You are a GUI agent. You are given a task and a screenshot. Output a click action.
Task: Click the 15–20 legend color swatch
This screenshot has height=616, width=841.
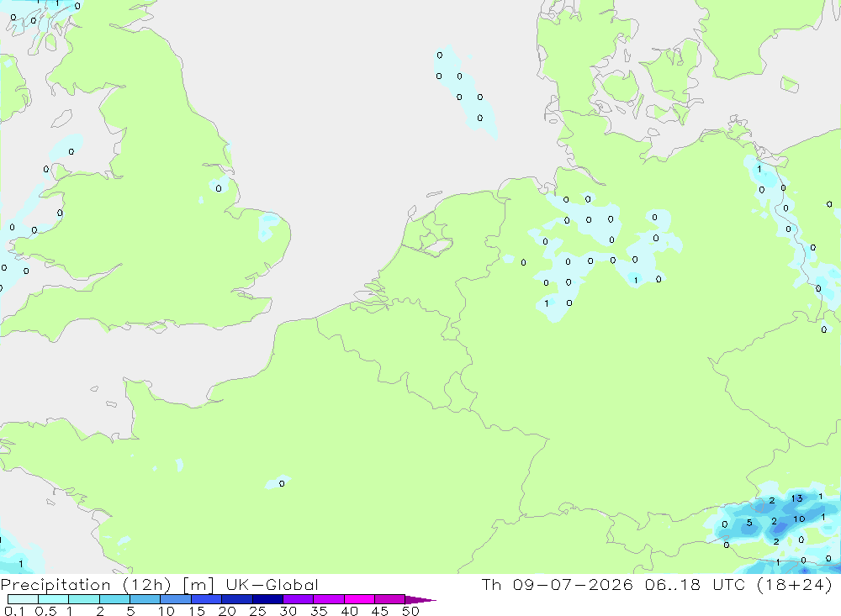[206, 599]
